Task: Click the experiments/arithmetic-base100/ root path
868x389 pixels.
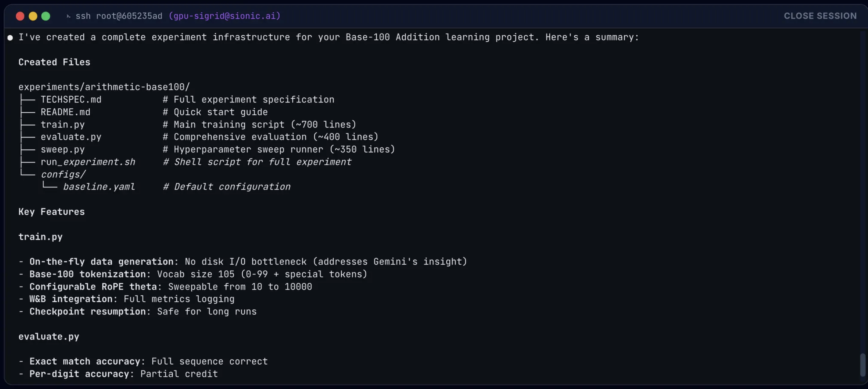Action: pyautogui.click(x=104, y=87)
